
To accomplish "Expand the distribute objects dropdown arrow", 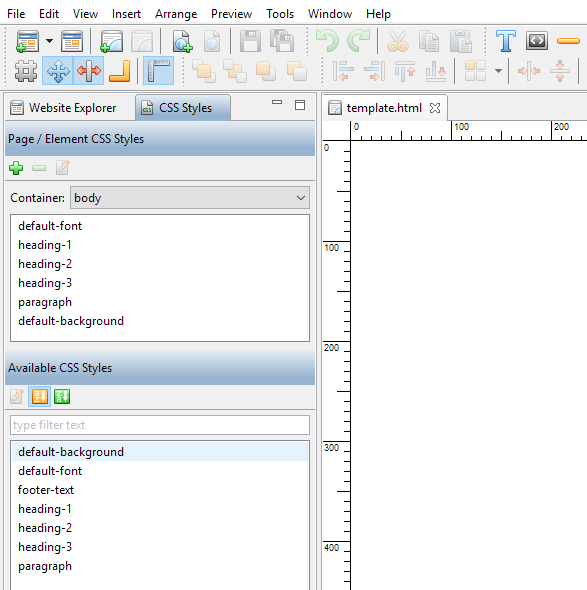I will coord(498,71).
